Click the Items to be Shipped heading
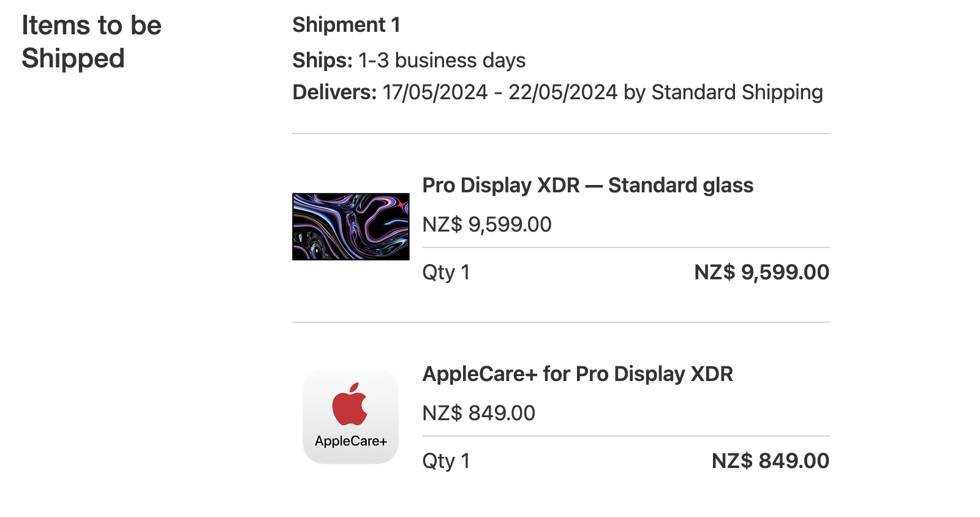The width and height of the screenshot is (980, 517). pyautogui.click(x=91, y=42)
